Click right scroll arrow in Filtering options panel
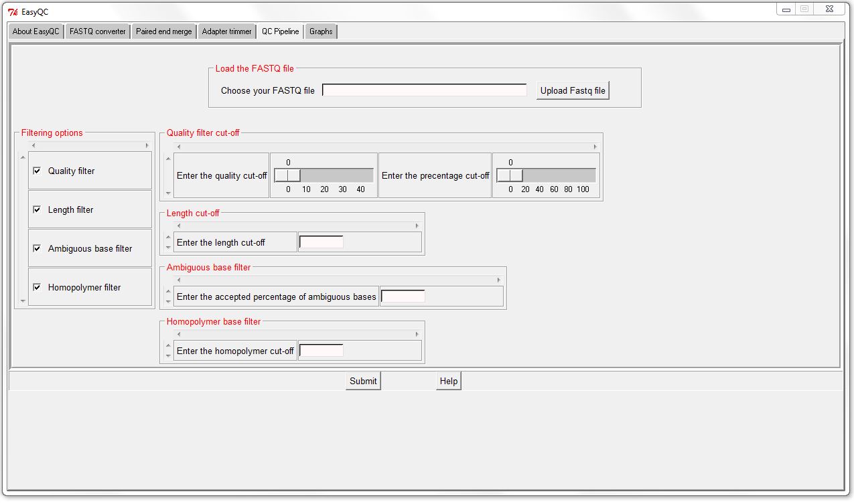Viewport: 854px width, 504px height. pos(147,145)
